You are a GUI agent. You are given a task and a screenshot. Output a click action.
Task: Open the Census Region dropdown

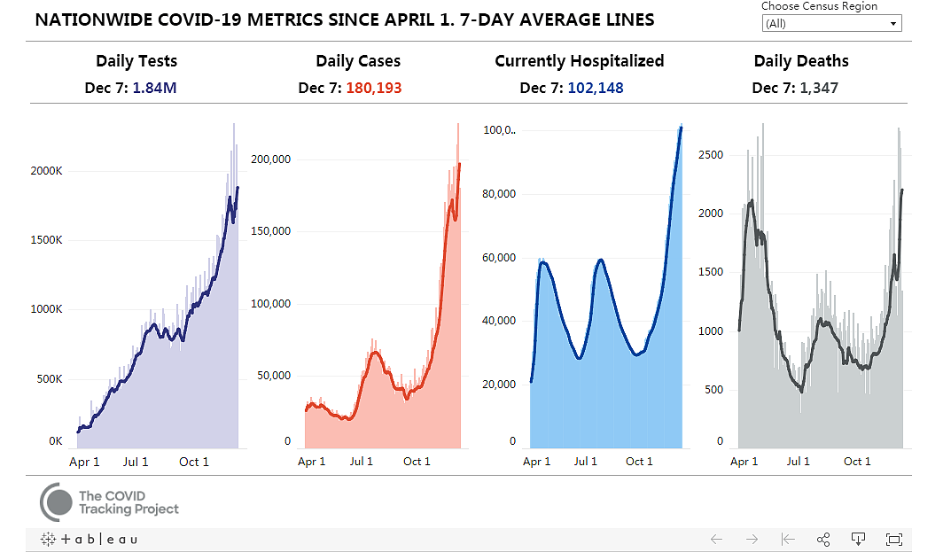point(831,23)
